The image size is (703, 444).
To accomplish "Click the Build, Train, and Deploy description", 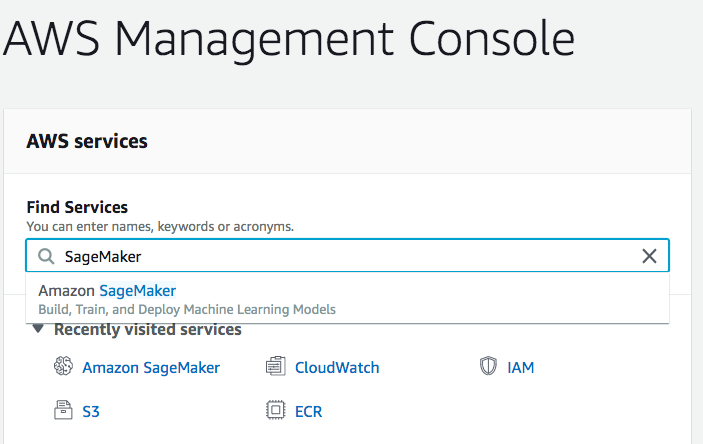I will coord(187,309).
